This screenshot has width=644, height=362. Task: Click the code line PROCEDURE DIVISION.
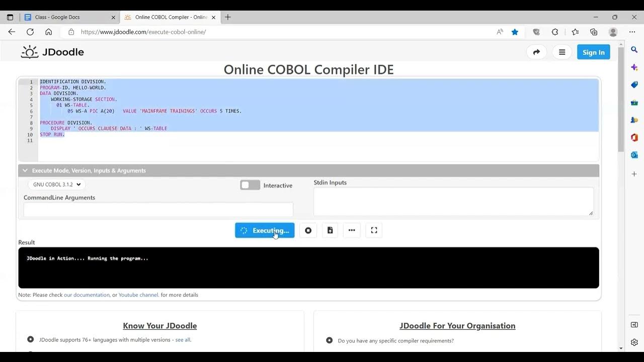coord(66,123)
